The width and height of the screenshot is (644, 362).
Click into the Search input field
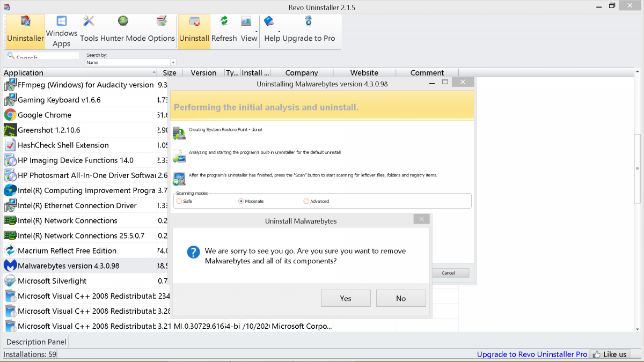click(43, 56)
